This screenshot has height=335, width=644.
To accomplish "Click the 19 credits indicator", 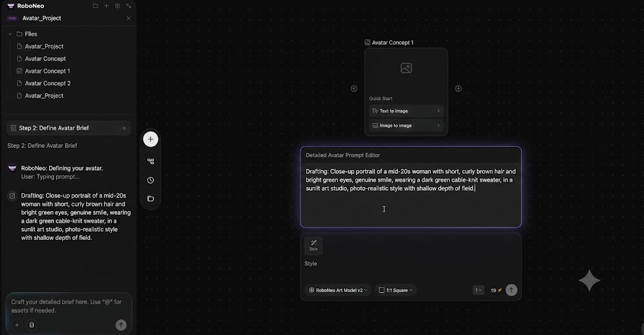I will pyautogui.click(x=496, y=290).
